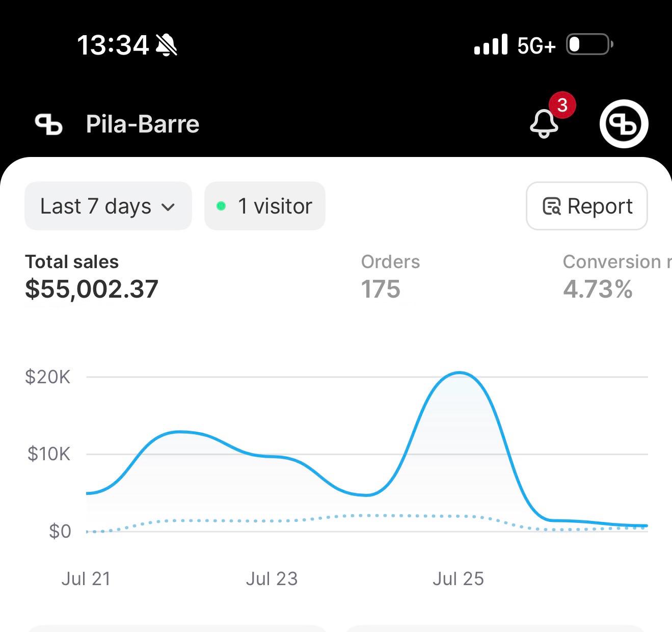Image resolution: width=672 pixels, height=632 pixels.
Task: Open the notifications bell
Action: tap(544, 123)
